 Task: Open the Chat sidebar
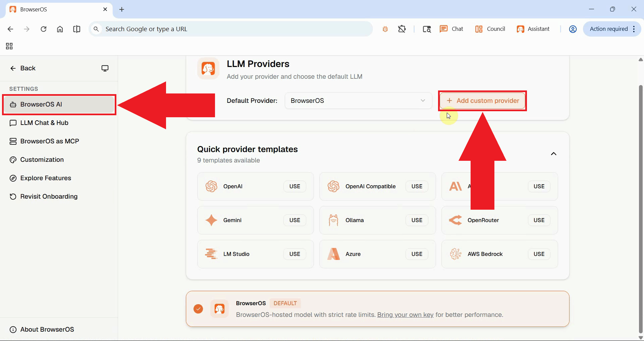coord(451,29)
